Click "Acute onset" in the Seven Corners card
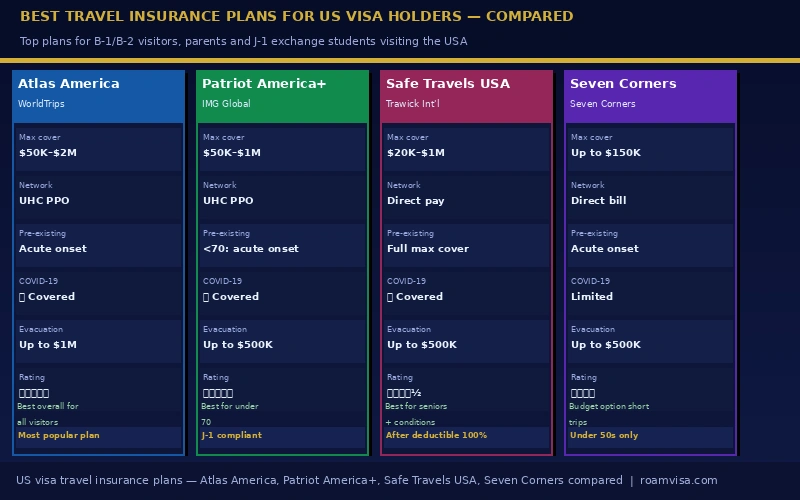Viewport: 800px width, 500px height. point(605,248)
